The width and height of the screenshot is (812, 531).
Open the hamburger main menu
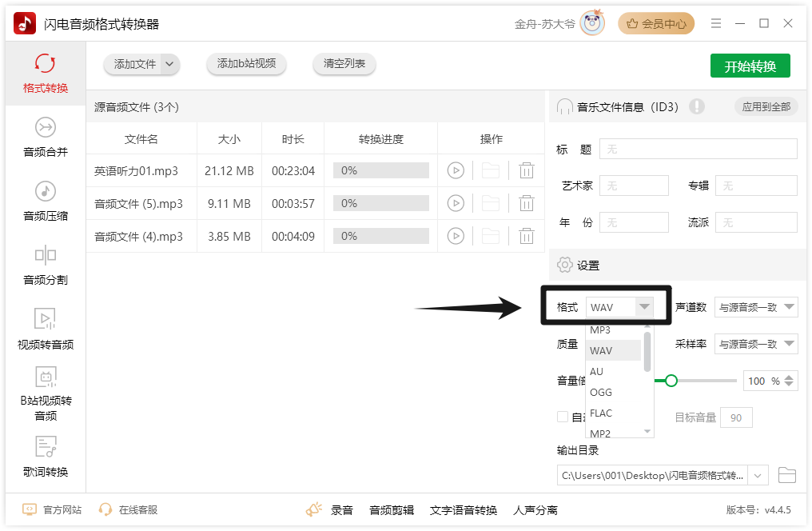715,23
